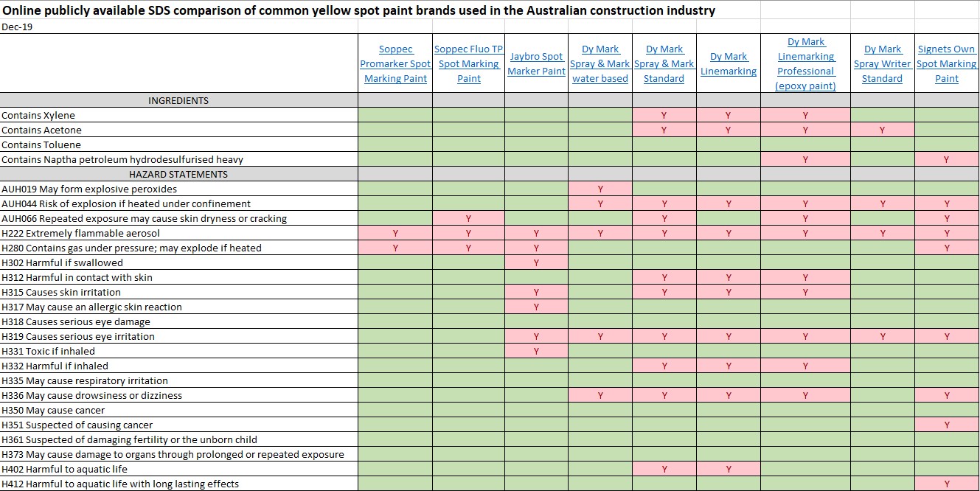The height and width of the screenshot is (491, 980).
Task: Select the INGREDIENTS section header cell
Action: pos(178,100)
